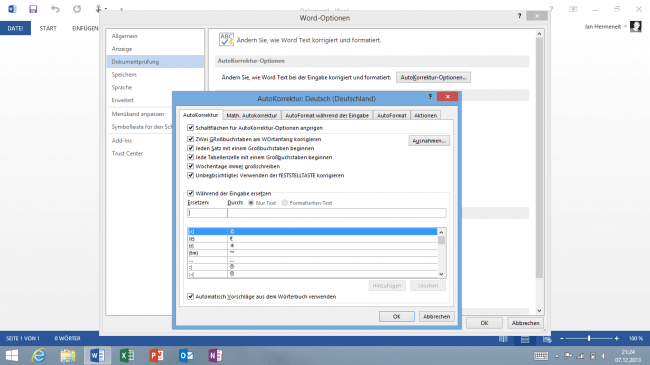Click OK in Word-Optionen dialog
Image resolution: width=650 pixels, height=365 pixels.
(484, 323)
